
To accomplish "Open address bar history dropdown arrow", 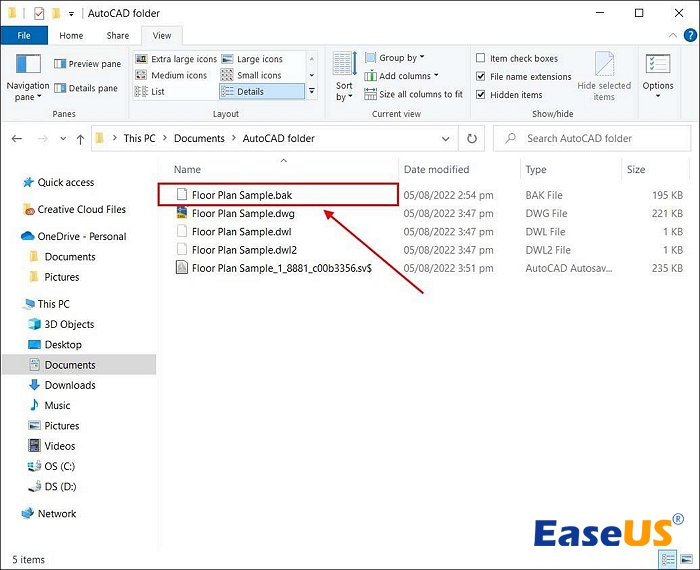I will 447,138.
